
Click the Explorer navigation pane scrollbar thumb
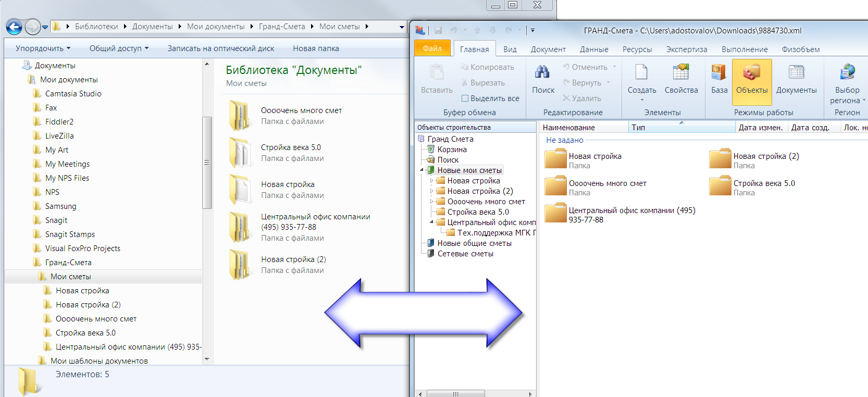click(207, 163)
